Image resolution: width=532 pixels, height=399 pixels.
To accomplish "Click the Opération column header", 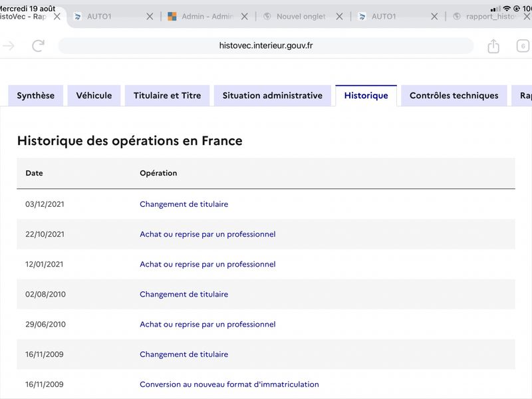I will [158, 173].
